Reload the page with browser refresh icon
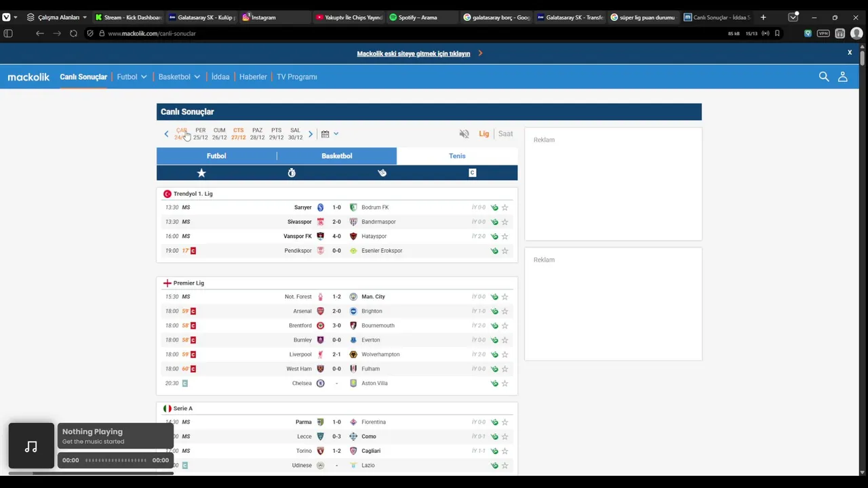The width and height of the screenshot is (868, 488). tap(73, 33)
